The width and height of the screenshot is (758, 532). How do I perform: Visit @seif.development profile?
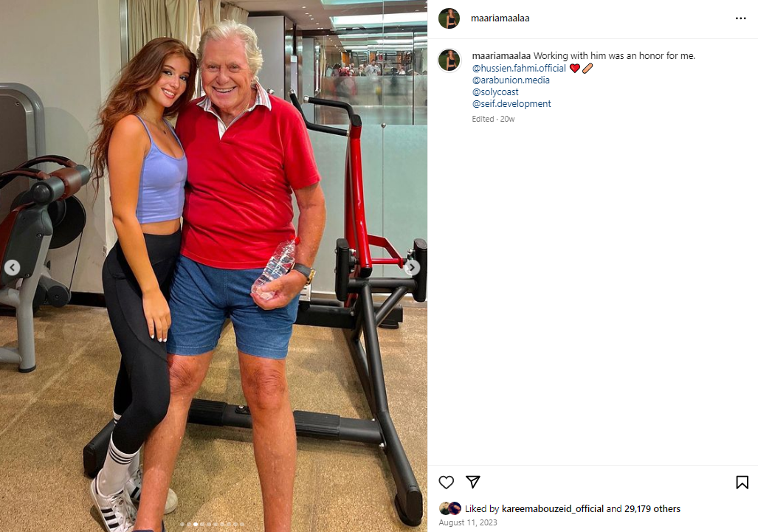[x=511, y=103]
